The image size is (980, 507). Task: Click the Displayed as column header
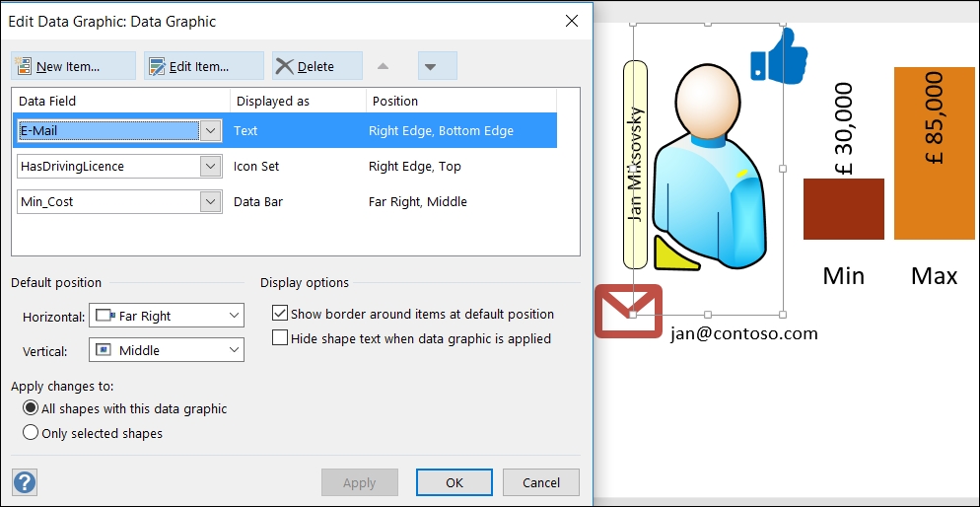(298, 101)
